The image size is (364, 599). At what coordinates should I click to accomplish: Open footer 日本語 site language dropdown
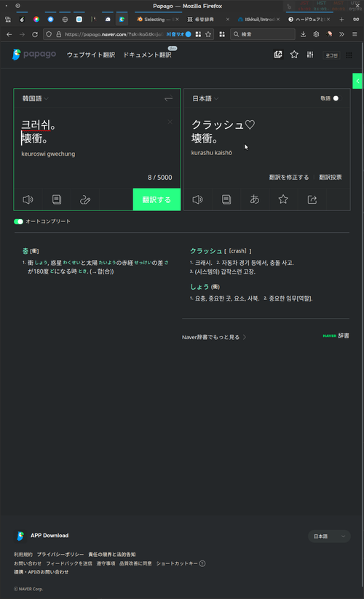pos(329,536)
